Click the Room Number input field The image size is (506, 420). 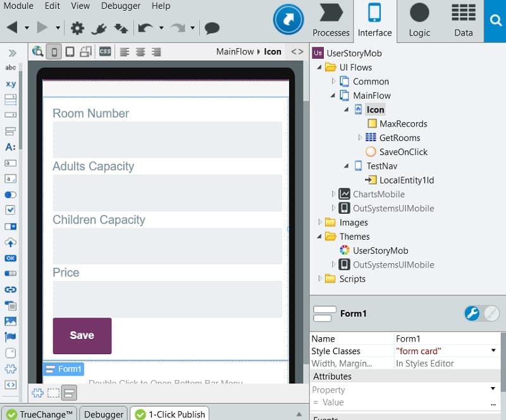[167, 140]
